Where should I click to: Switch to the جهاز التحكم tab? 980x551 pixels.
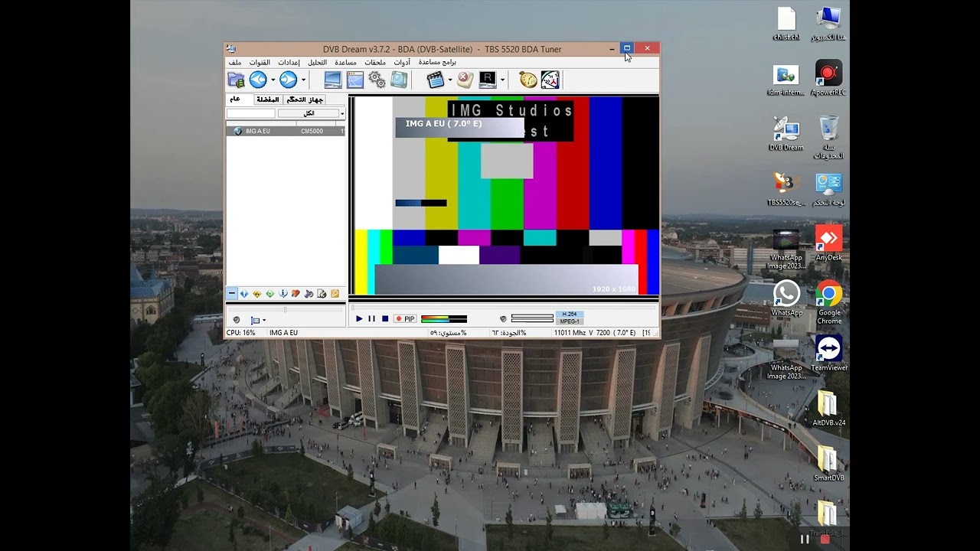point(305,99)
